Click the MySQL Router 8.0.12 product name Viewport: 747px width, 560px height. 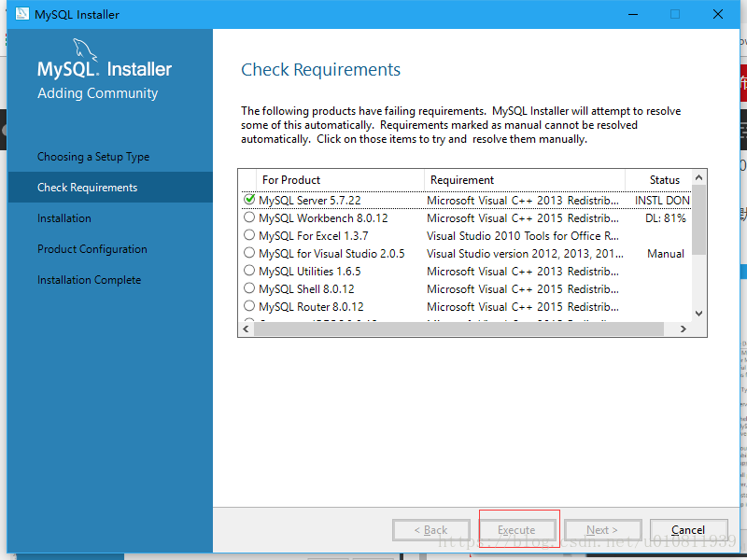(x=311, y=307)
